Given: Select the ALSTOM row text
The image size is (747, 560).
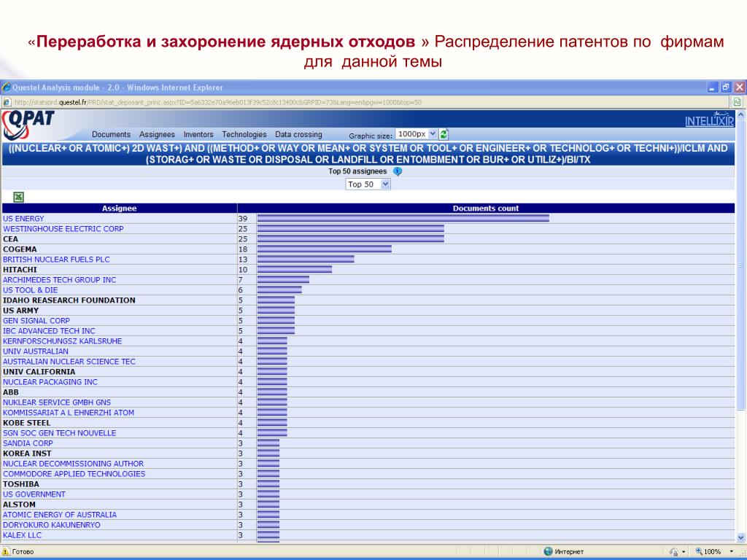Looking at the screenshot, I should (19, 505).
